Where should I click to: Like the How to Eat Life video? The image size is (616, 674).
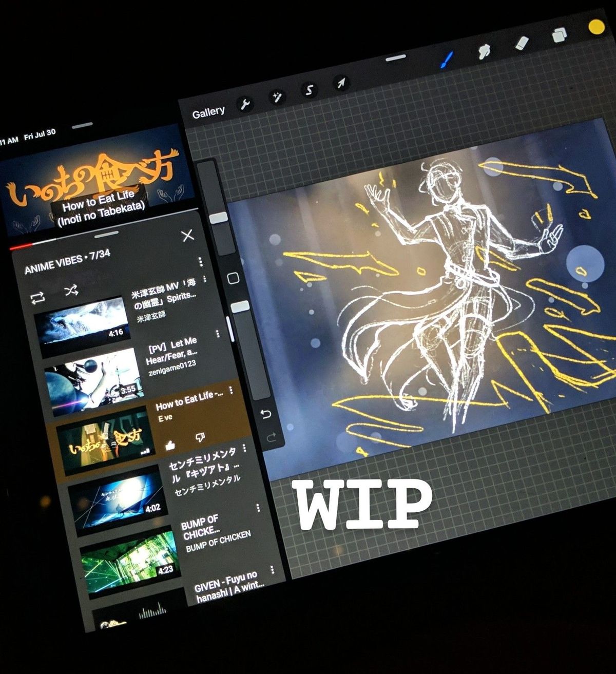point(170,445)
